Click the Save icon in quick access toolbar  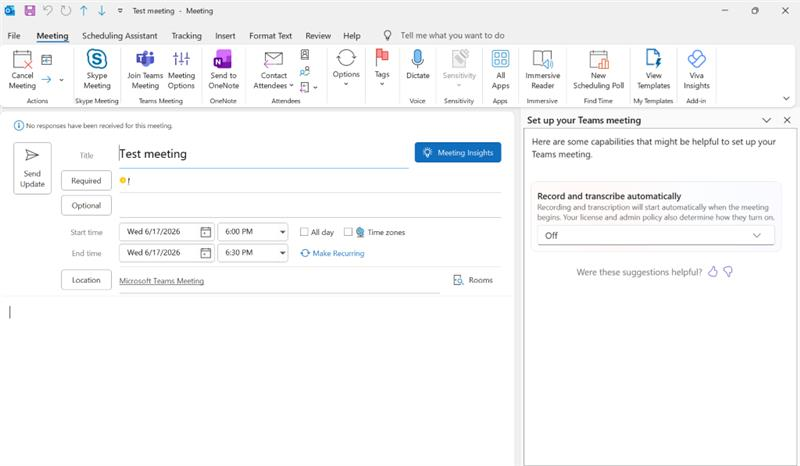(30, 11)
